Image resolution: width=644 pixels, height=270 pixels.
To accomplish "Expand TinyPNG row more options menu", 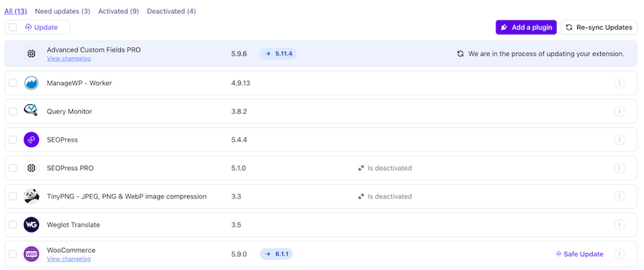I will click(619, 196).
